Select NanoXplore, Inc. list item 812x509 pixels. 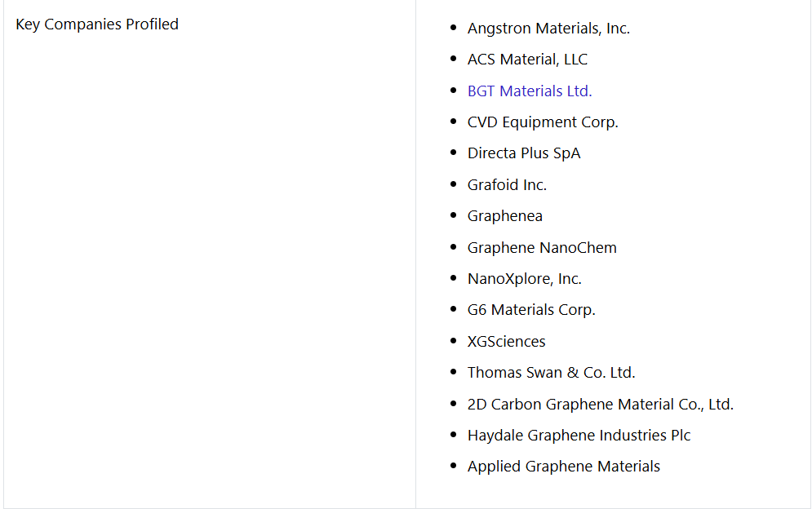(x=525, y=279)
